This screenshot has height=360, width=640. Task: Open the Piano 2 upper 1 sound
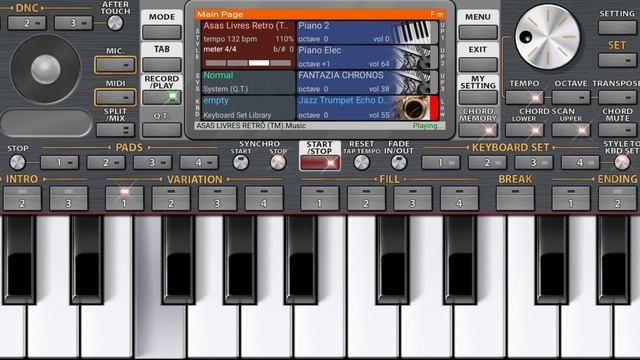367,32
